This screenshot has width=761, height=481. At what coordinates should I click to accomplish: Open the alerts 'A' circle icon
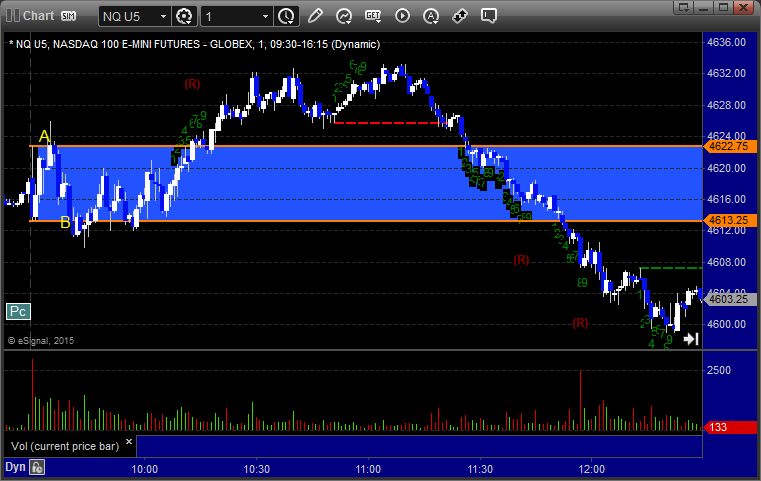pyautogui.click(x=430, y=16)
